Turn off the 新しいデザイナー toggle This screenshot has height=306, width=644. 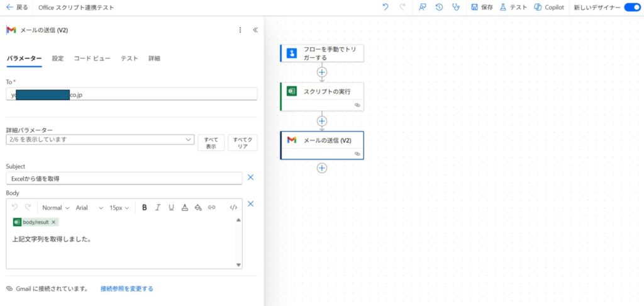(631, 7)
